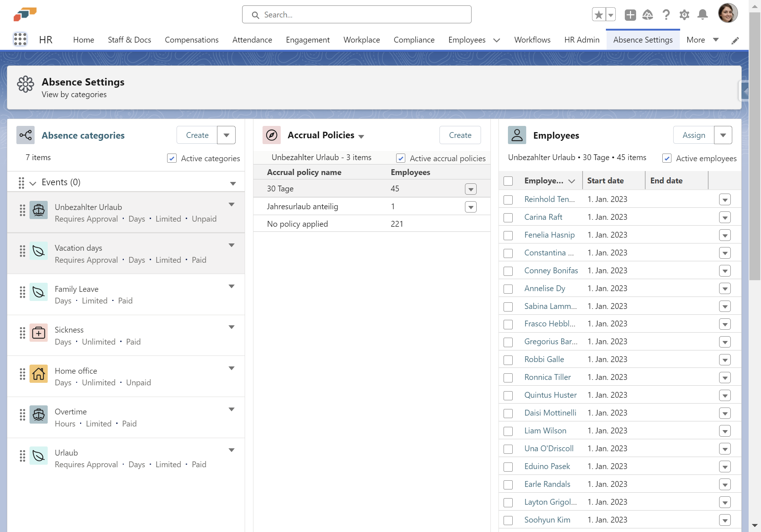Uncheck Active categories checkbox

click(x=172, y=158)
